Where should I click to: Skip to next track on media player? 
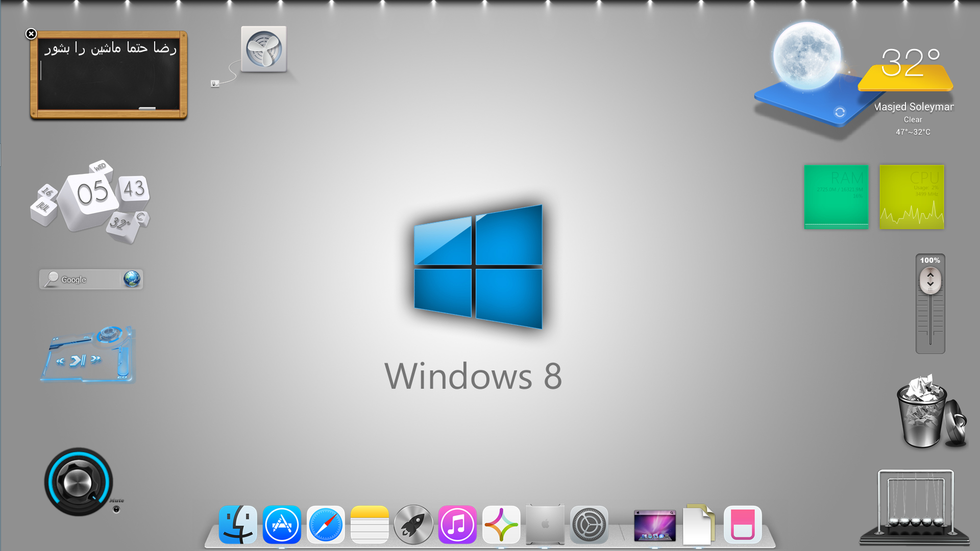click(x=95, y=359)
